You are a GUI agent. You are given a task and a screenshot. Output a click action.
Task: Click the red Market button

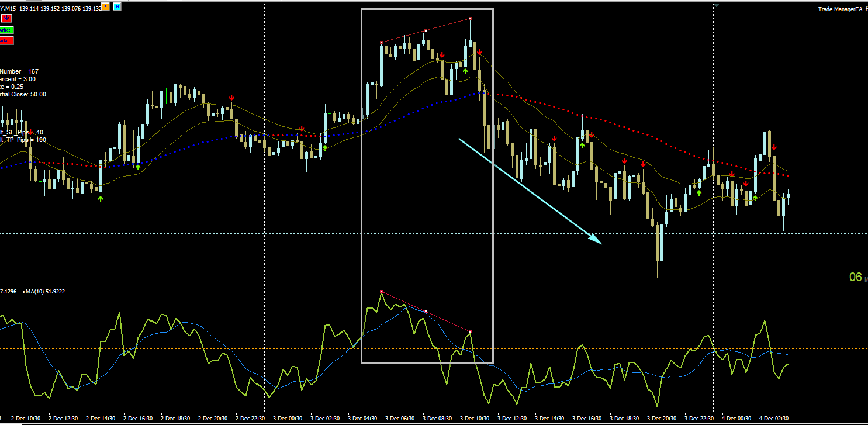click(6, 40)
